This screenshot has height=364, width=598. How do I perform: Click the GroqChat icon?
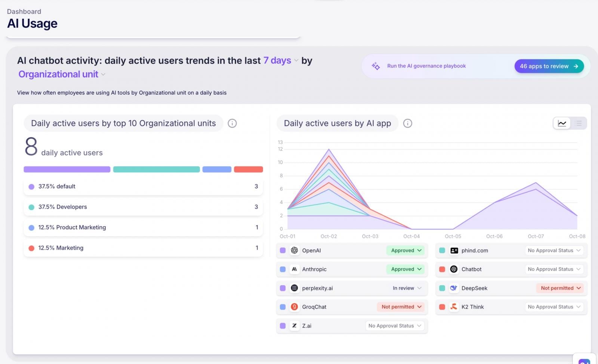(295, 307)
